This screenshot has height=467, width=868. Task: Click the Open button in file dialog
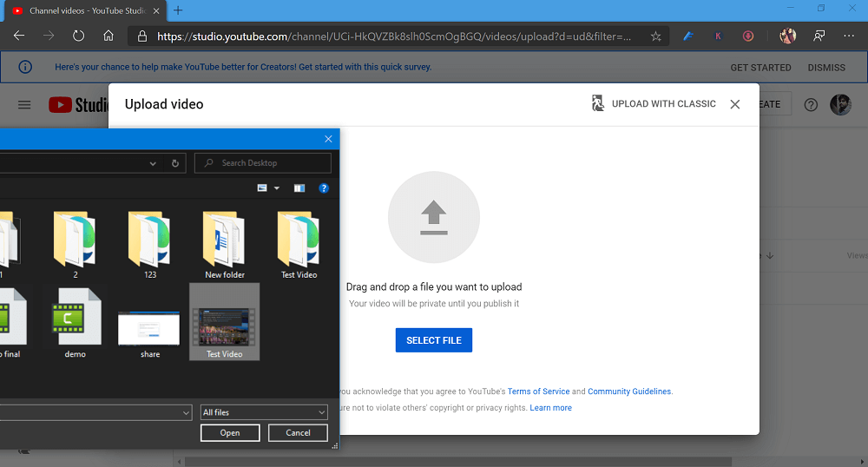[230, 432]
